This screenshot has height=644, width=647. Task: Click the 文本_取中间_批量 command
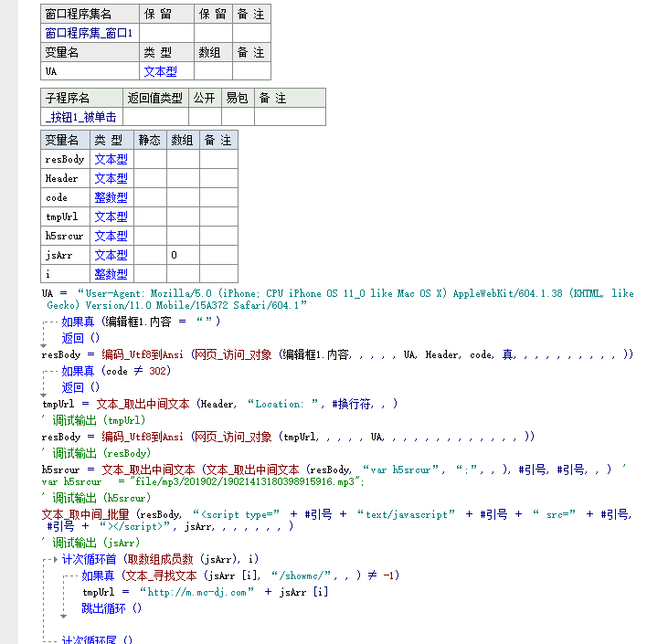[85, 514]
